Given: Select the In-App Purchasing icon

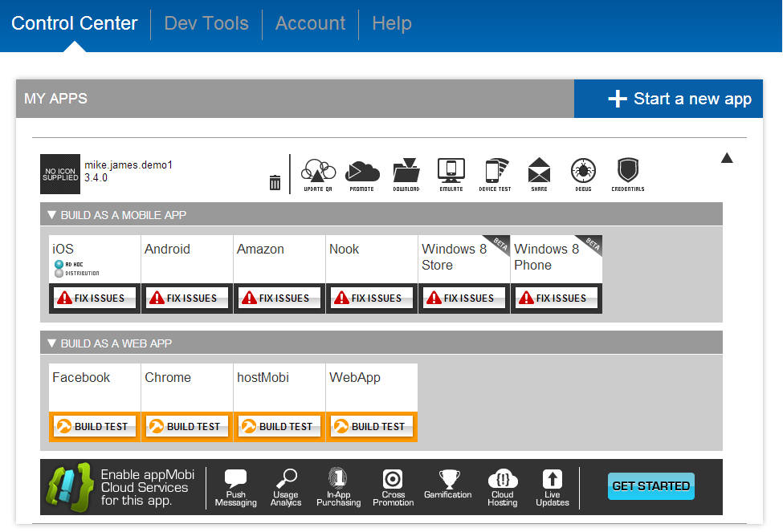Looking at the screenshot, I should click(339, 488).
